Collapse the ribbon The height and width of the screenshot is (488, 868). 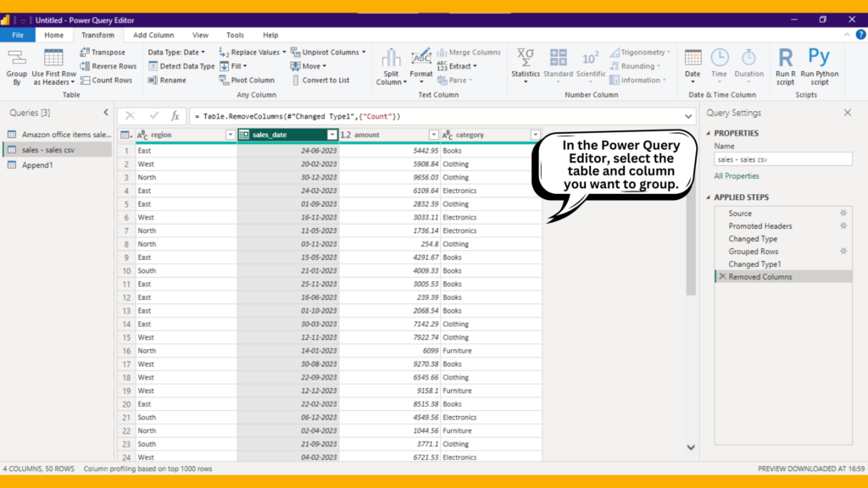click(847, 34)
